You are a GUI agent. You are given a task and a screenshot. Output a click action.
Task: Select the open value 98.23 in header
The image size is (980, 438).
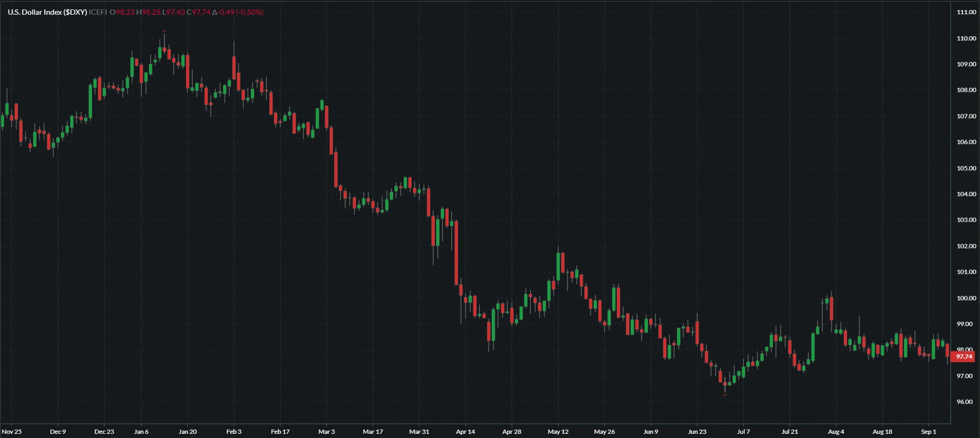[x=125, y=12]
